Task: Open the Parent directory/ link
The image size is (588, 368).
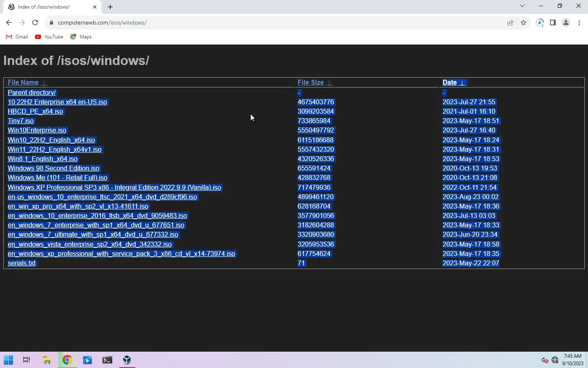Action: click(32, 93)
